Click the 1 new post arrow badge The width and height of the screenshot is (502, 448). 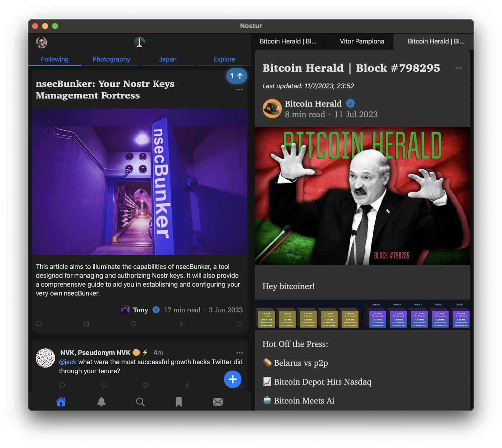point(237,76)
